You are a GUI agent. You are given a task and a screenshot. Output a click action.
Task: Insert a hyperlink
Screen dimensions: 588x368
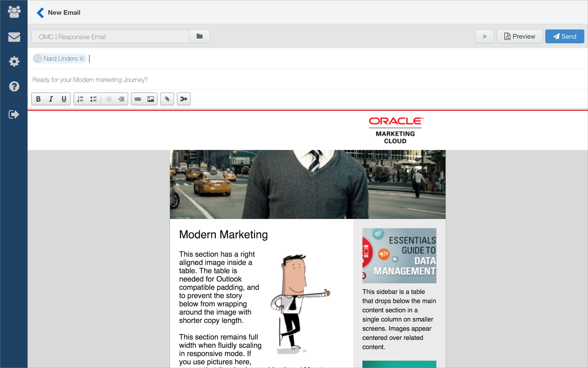(x=138, y=99)
